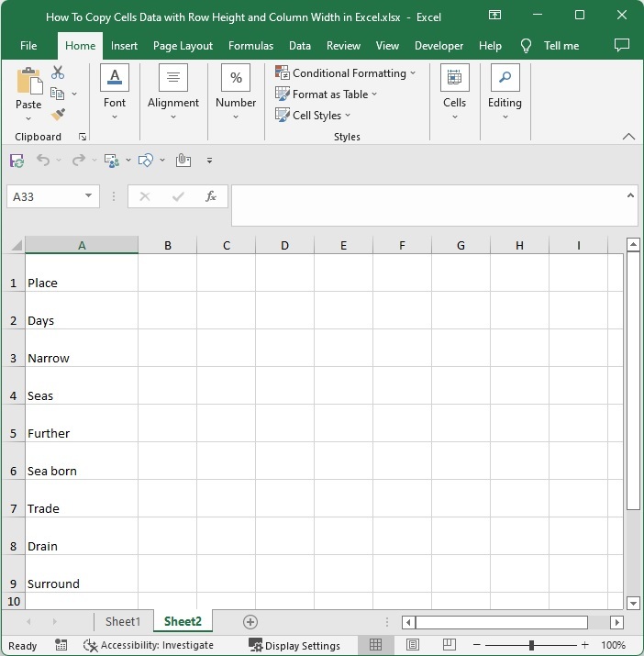Click the Touch/Mouse mode hand icon

click(x=183, y=161)
